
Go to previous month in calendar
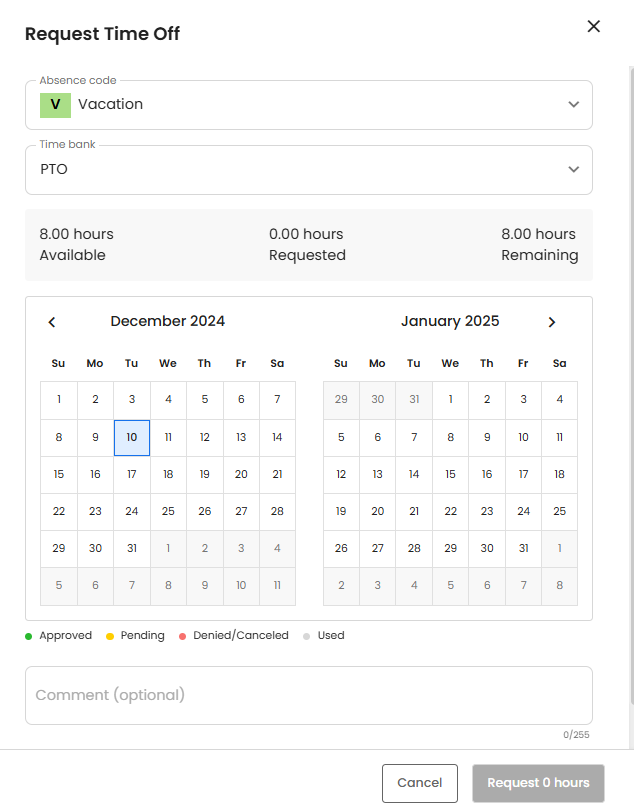click(52, 322)
